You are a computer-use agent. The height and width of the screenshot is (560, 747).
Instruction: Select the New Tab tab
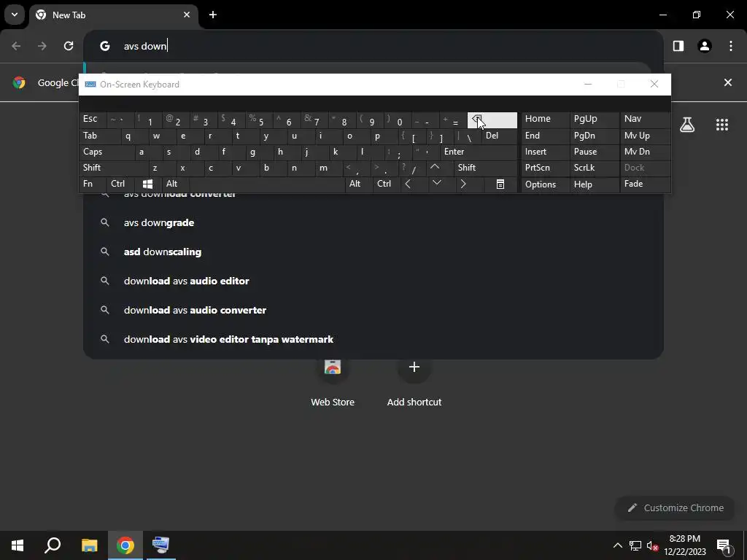point(113,15)
